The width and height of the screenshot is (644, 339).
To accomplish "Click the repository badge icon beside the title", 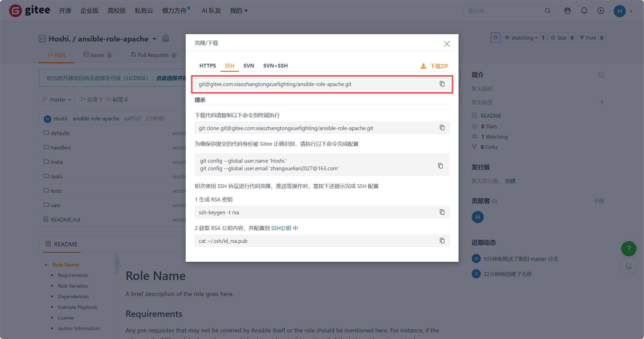I will (165, 38).
